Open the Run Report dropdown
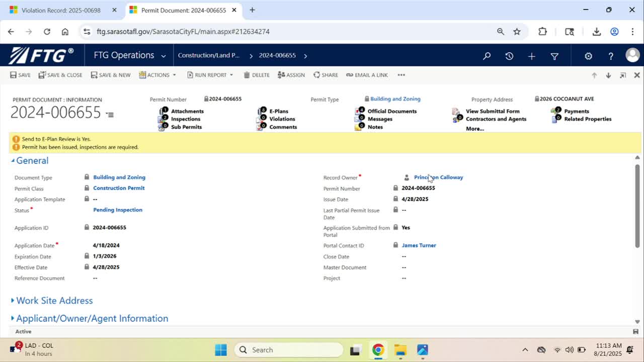Viewport: 644px width, 362px height. (x=210, y=75)
